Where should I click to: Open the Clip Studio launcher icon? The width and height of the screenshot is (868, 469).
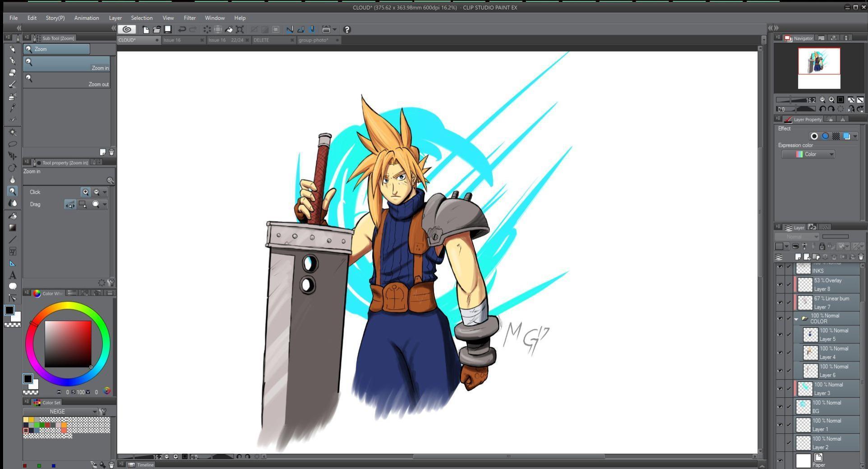tap(127, 29)
